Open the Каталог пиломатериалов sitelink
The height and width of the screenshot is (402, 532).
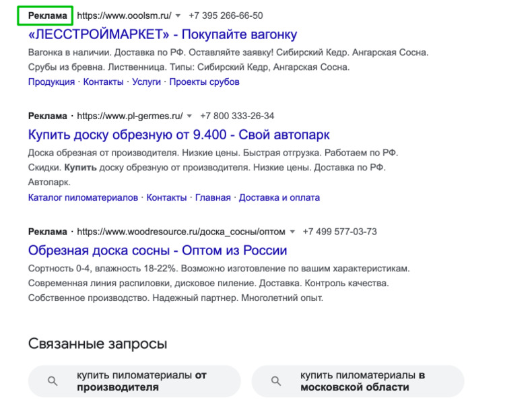coord(83,198)
